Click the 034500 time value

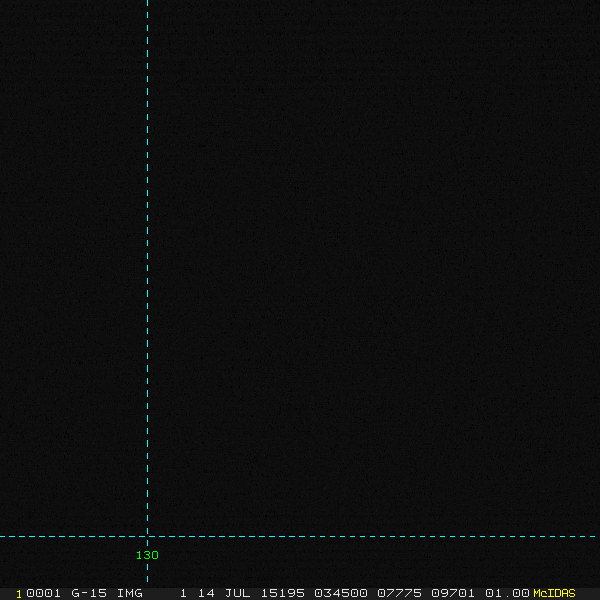(341, 593)
